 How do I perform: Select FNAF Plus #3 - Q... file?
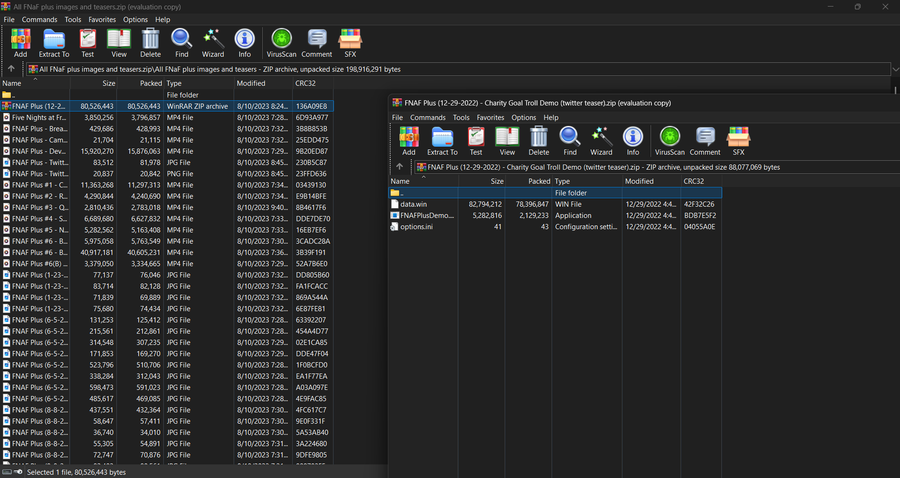[166, 207]
